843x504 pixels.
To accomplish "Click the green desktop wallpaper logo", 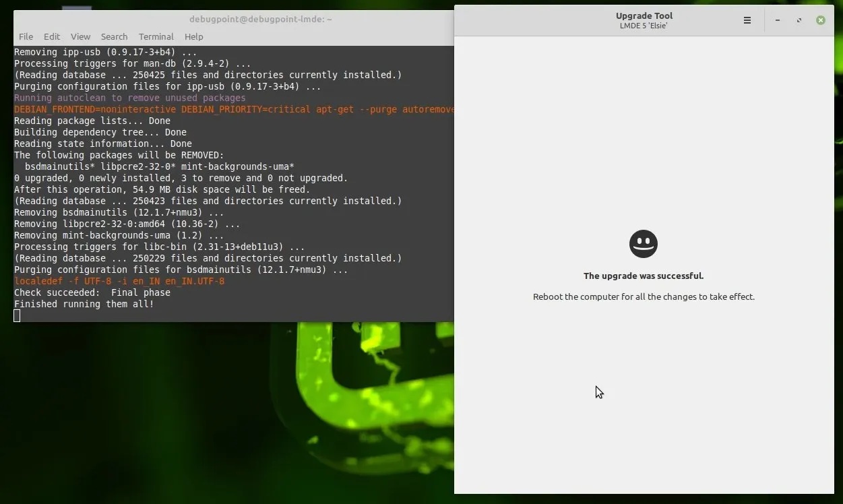I will (x=364, y=391).
